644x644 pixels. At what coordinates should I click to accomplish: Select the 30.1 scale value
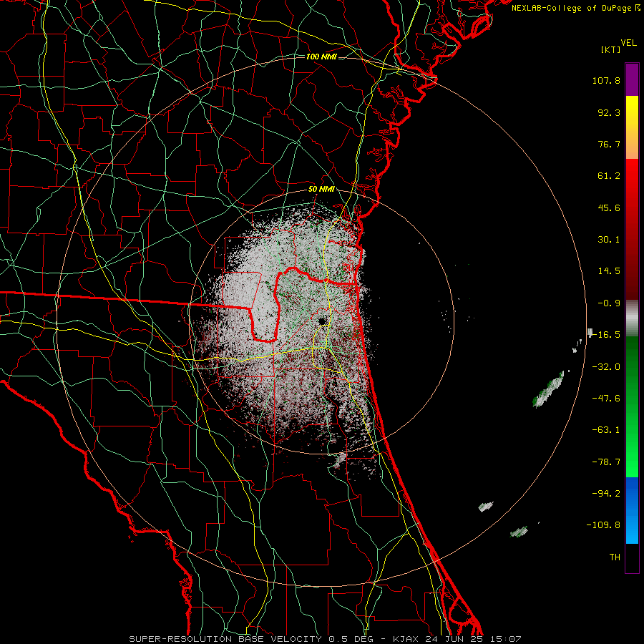point(609,240)
